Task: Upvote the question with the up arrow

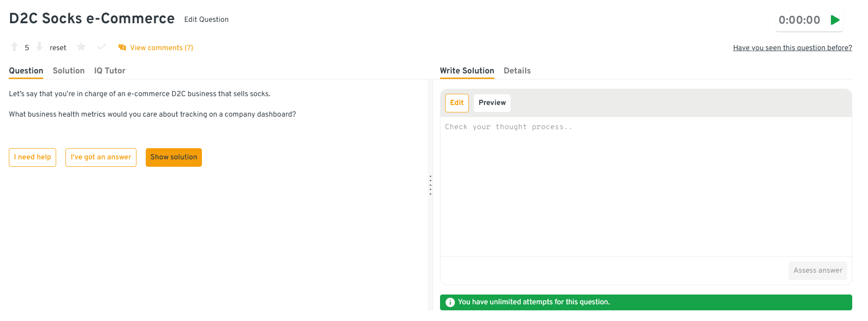Action: 14,47
